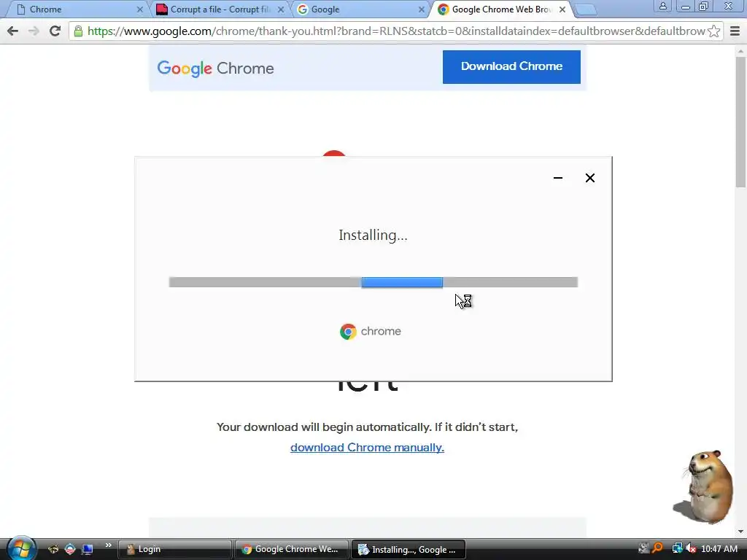Open a new tab button
The height and width of the screenshot is (560, 747).
tap(586, 9)
